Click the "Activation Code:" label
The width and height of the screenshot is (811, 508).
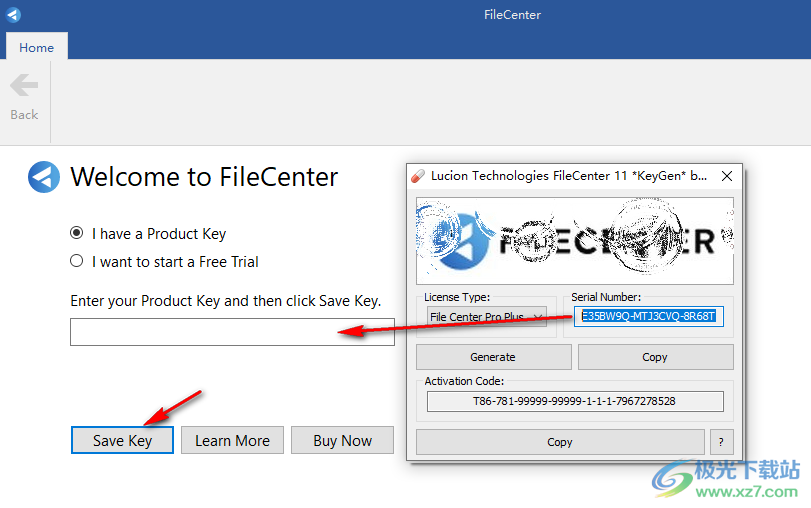click(x=464, y=381)
